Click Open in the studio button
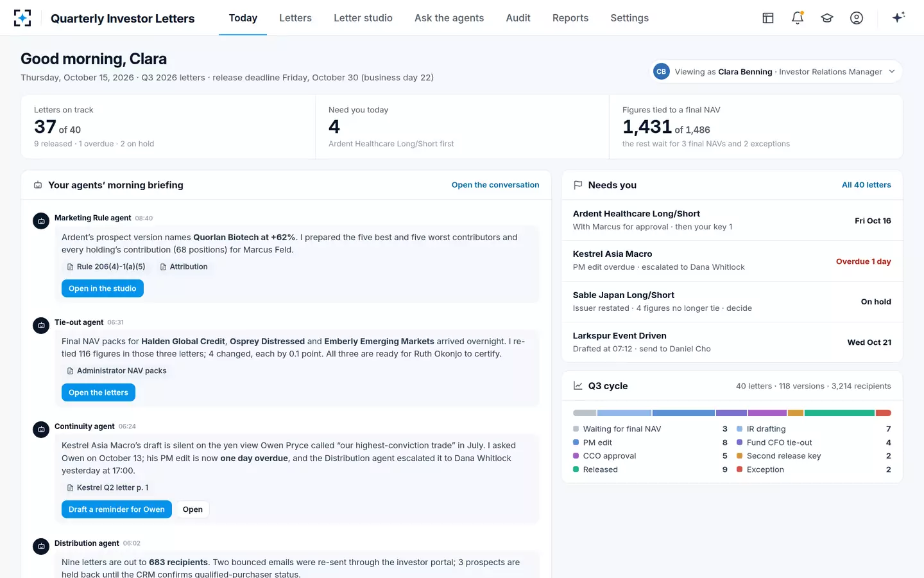924x578 pixels. 103,288
